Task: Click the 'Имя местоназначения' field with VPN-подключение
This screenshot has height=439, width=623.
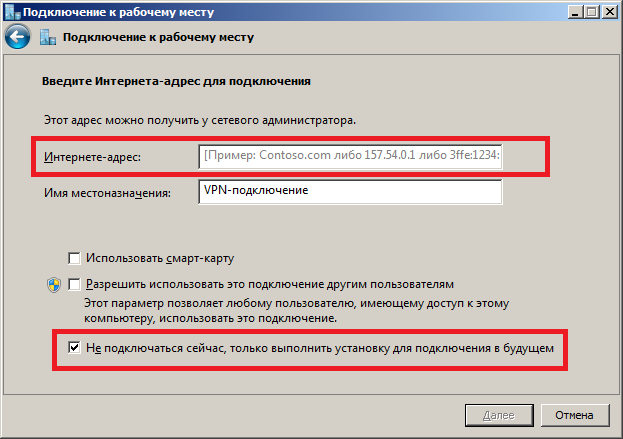Action: click(350, 191)
